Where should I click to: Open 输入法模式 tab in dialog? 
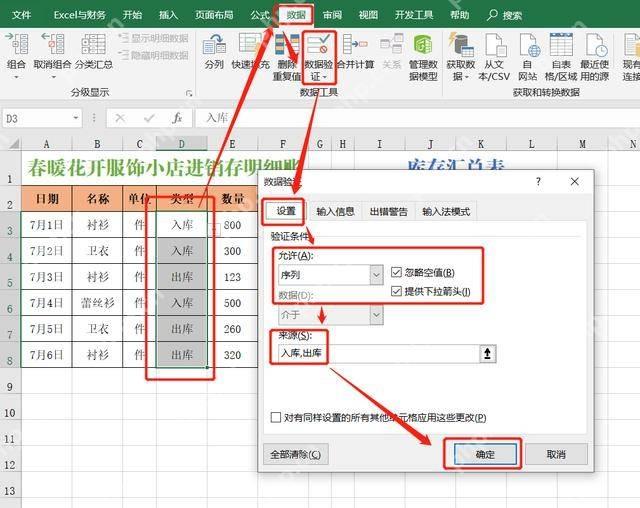pyautogui.click(x=446, y=211)
